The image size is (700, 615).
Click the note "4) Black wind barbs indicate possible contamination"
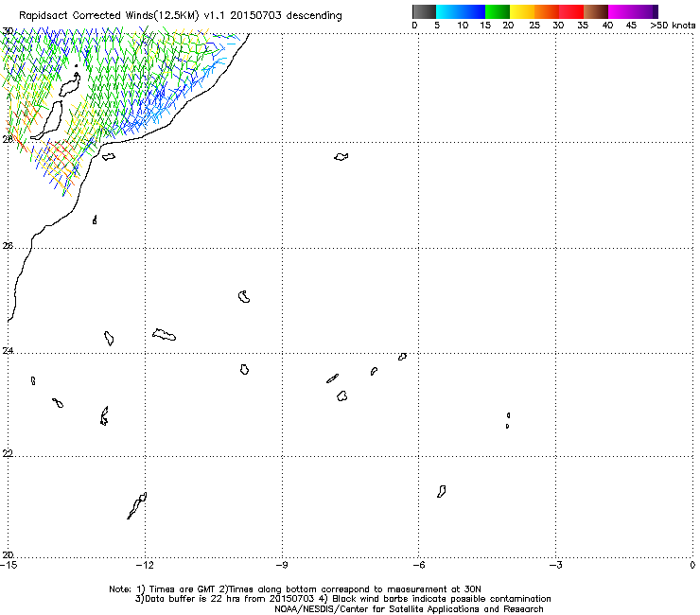pyautogui.click(x=435, y=599)
